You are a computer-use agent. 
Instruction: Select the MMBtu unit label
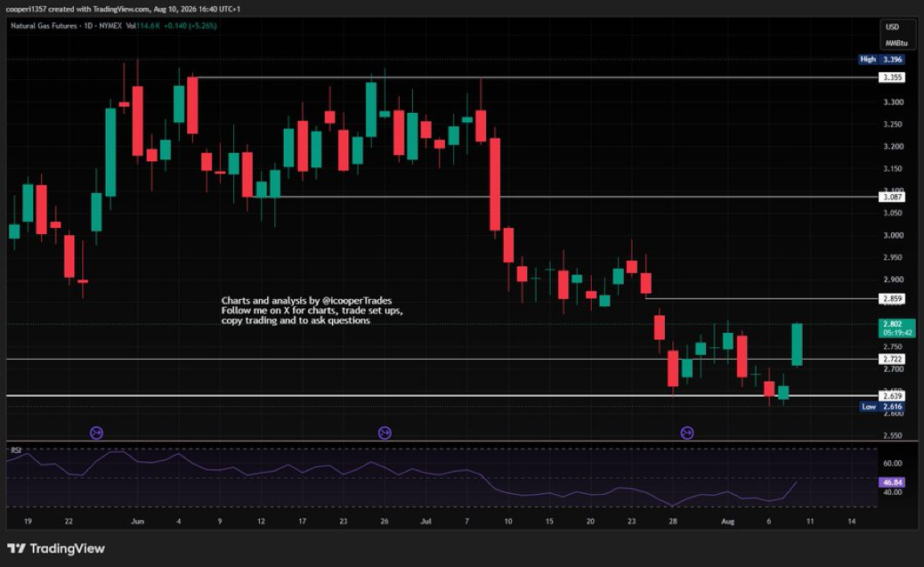tap(896, 44)
